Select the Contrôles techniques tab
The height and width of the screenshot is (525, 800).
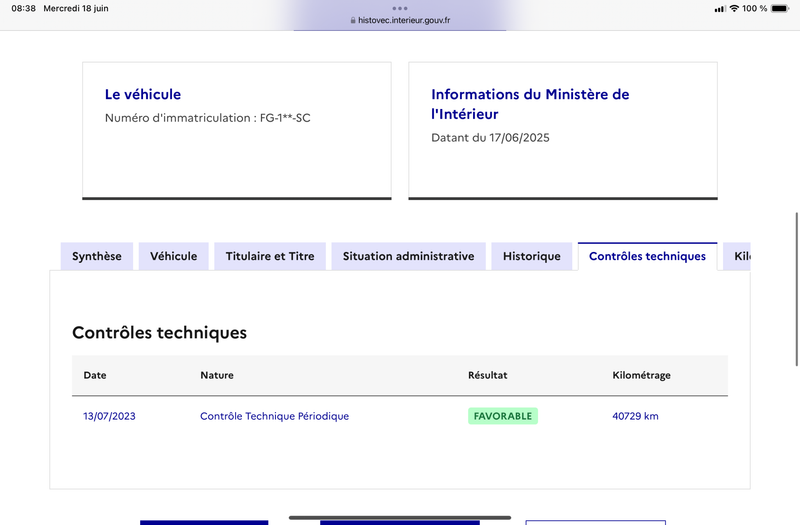coord(647,256)
